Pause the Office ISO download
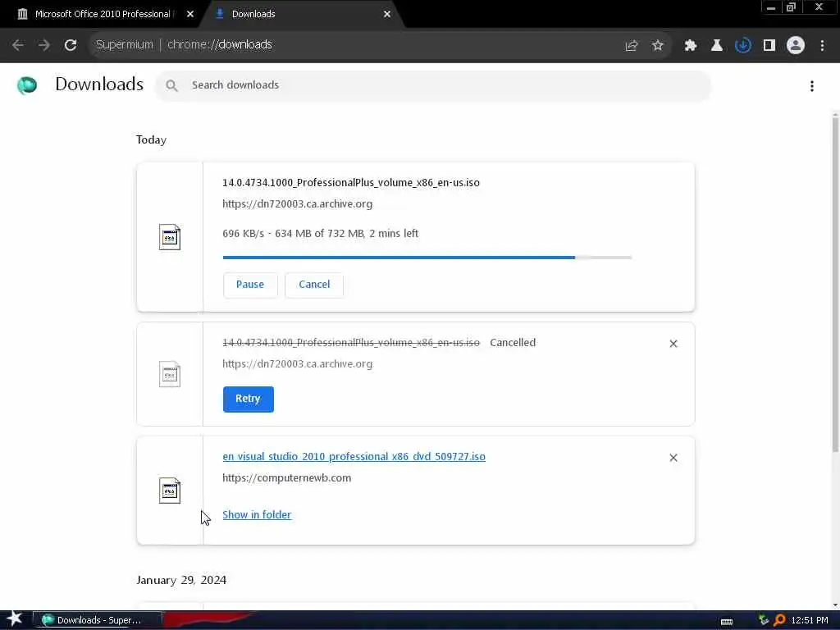The image size is (840, 630). pos(250,285)
